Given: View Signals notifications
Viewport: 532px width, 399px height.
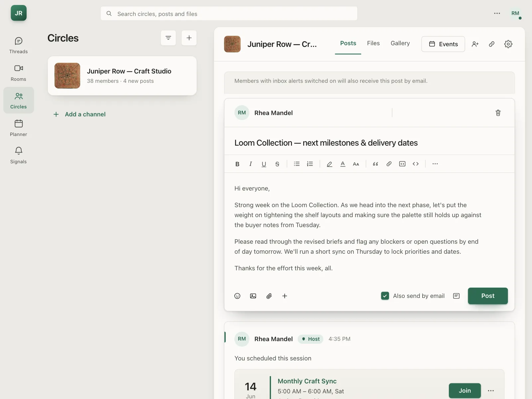Looking at the screenshot, I should coord(19,155).
